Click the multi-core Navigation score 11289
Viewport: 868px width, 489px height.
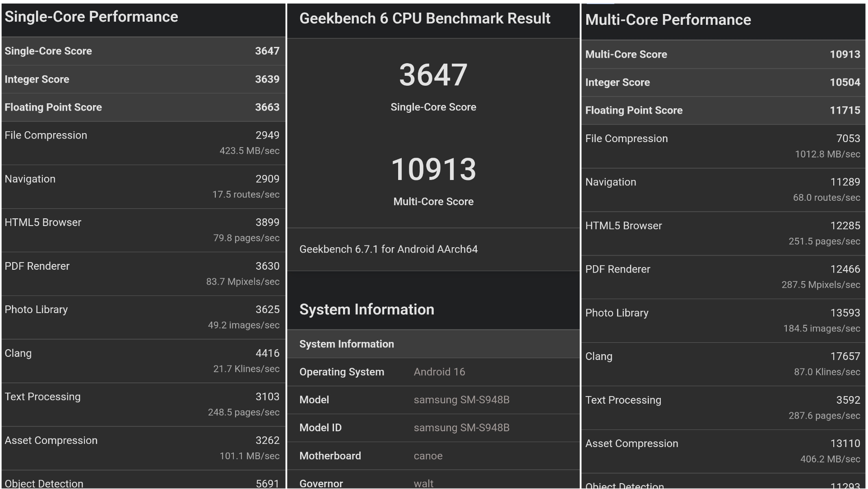click(x=845, y=182)
